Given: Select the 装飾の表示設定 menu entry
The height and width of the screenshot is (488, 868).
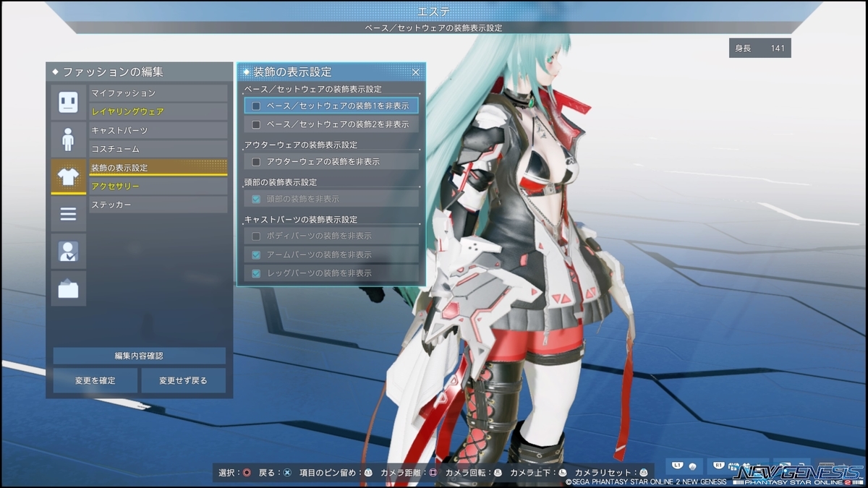Looking at the screenshot, I should coord(158,168).
